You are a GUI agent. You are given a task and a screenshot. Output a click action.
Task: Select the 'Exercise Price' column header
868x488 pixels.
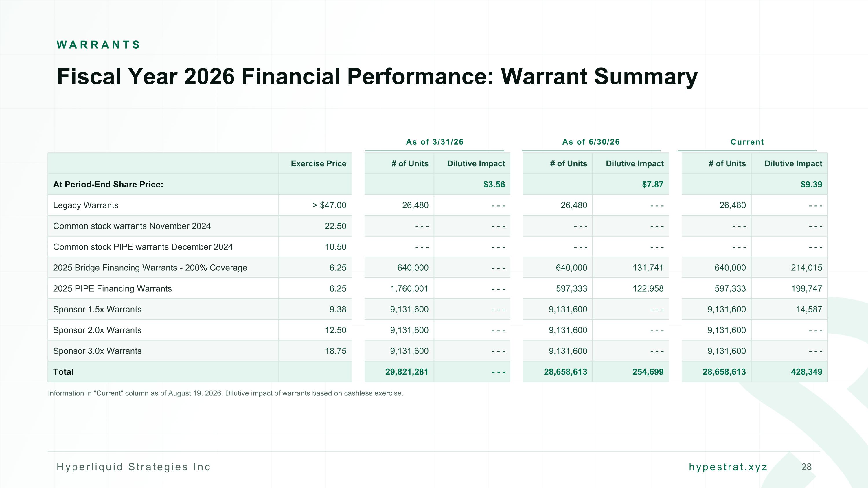(319, 164)
